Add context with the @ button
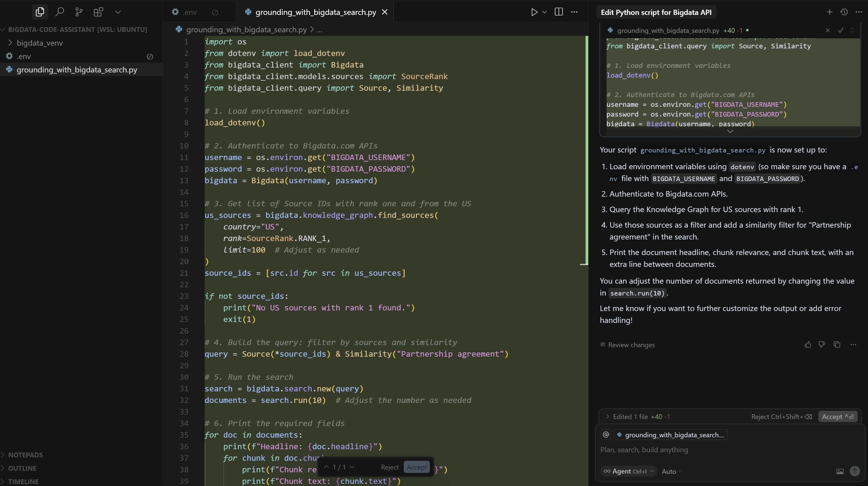Screen dimensions: 868x486 tap(606, 435)
